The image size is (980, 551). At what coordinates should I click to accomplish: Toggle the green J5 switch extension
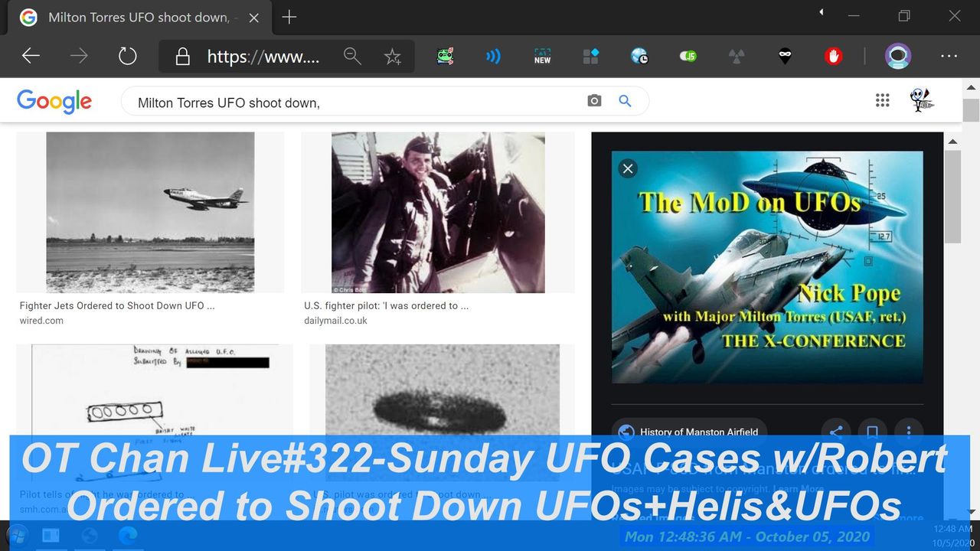(688, 56)
